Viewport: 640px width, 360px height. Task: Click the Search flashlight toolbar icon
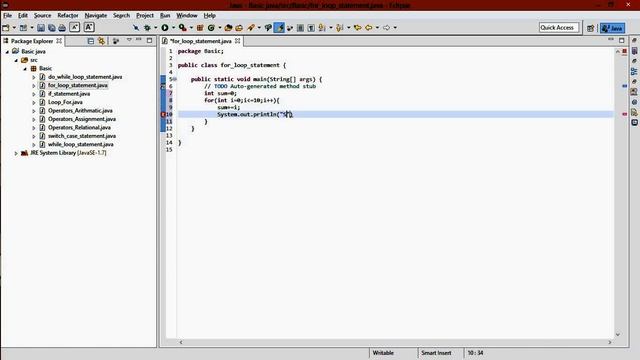pyautogui.click(x=251, y=28)
